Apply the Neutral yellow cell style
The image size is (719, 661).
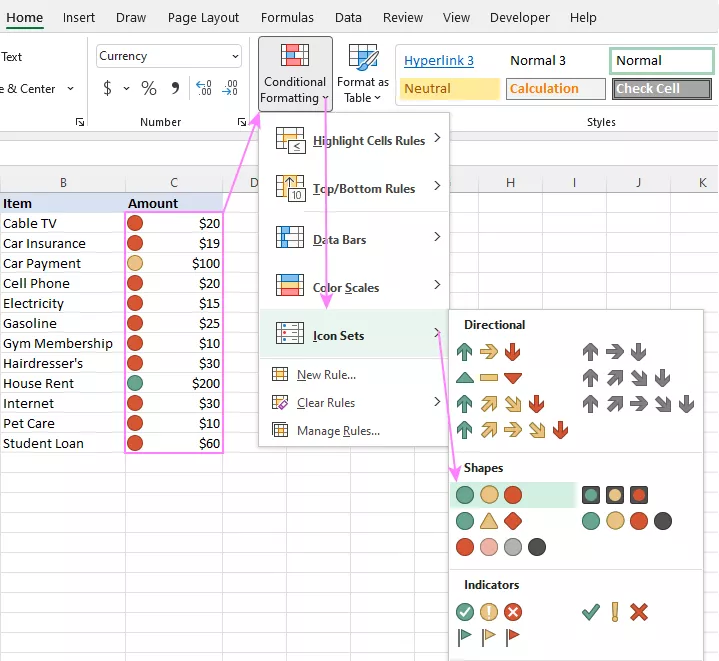pos(450,89)
